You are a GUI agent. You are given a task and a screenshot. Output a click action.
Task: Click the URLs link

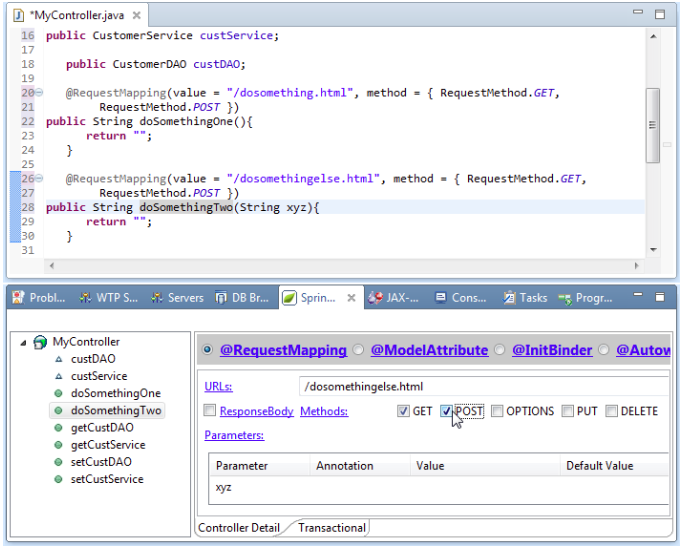(218, 387)
